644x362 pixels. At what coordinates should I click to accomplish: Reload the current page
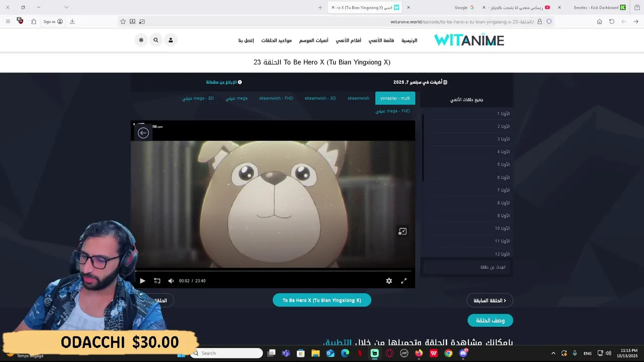[x=612, y=22]
